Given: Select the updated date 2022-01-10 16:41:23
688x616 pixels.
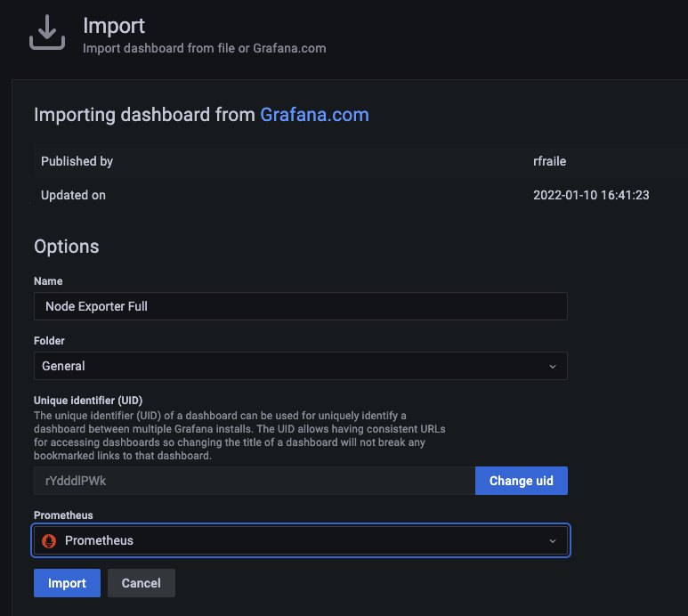Looking at the screenshot, I should 591,195.
